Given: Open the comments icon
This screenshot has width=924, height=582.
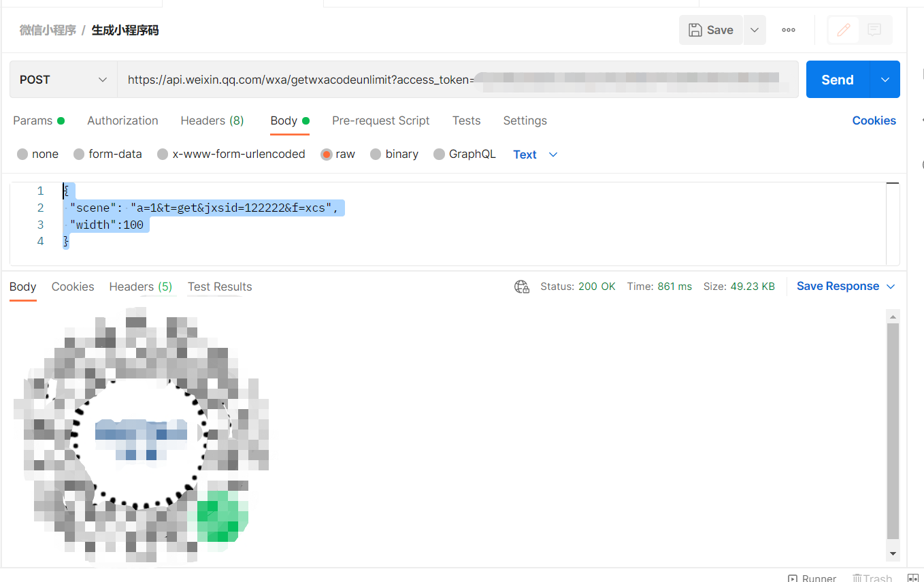Looking at the screenshot, I should point(875,30).
